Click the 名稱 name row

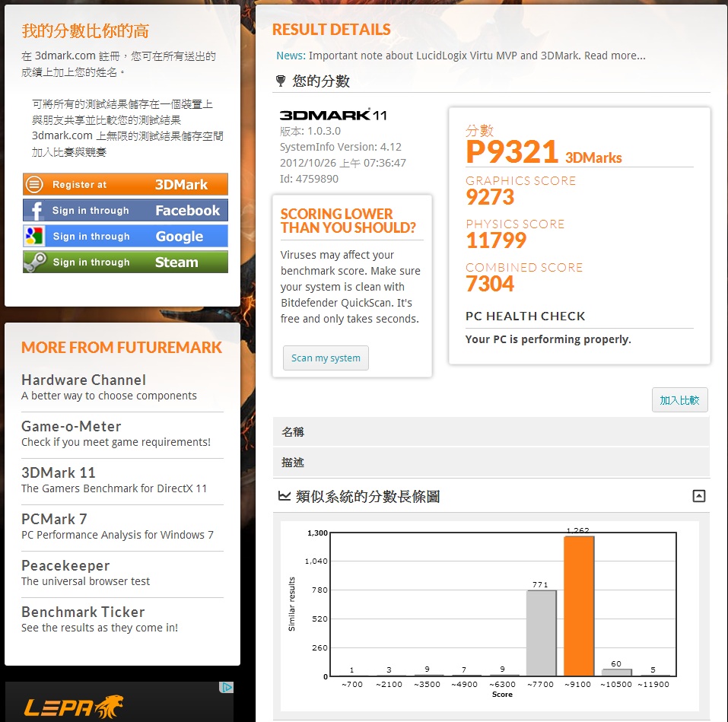[x=491, y=432]
